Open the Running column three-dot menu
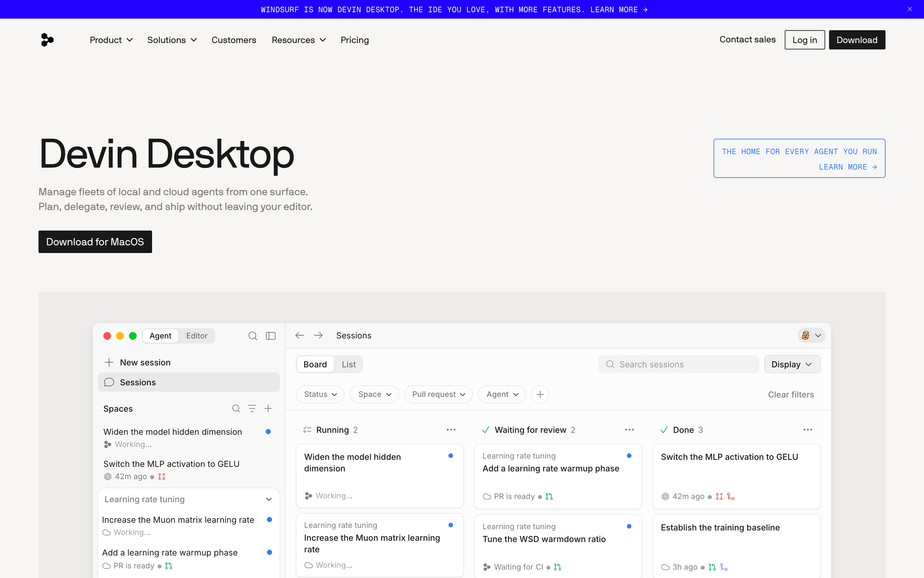Image resolution: width=924 pixels, height=578 pixels. click(x=451, y=430)
